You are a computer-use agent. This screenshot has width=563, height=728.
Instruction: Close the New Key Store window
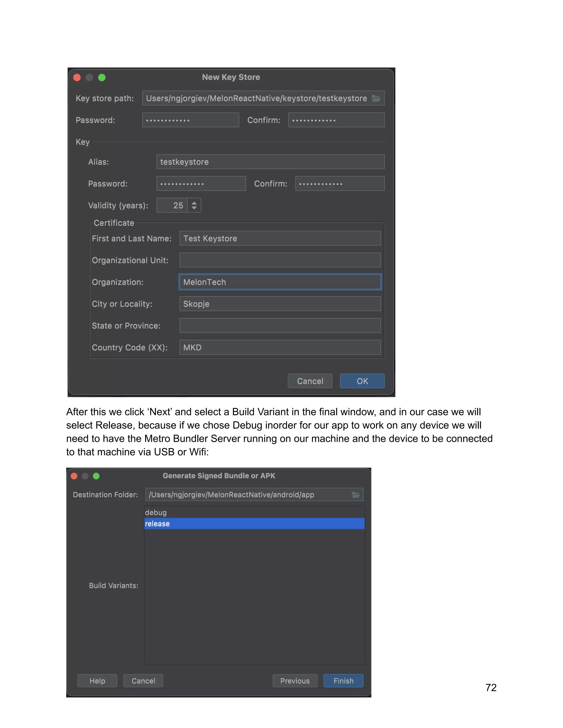77,78
